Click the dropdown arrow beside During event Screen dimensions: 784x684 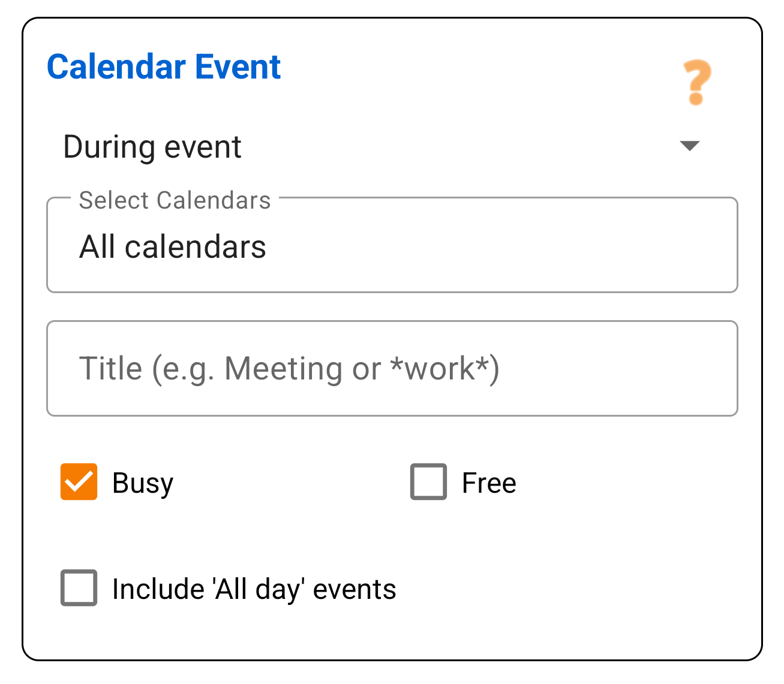pos(689,146)
